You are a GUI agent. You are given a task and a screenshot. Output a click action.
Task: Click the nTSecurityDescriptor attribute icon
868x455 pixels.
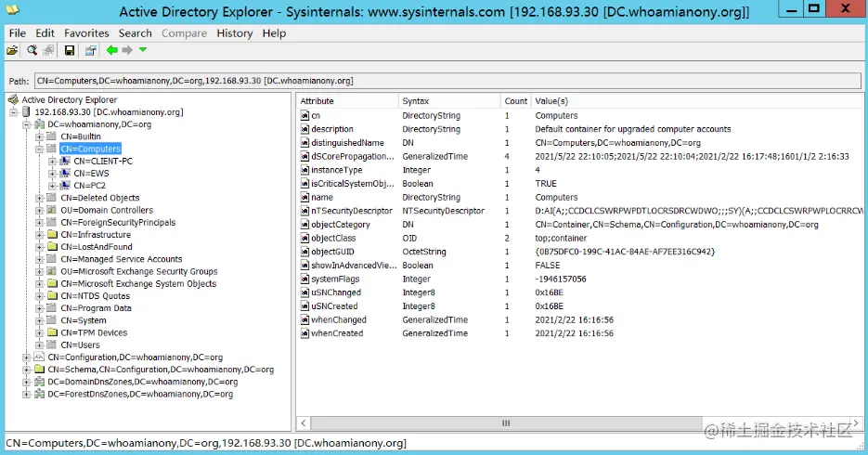pos(304,211)
